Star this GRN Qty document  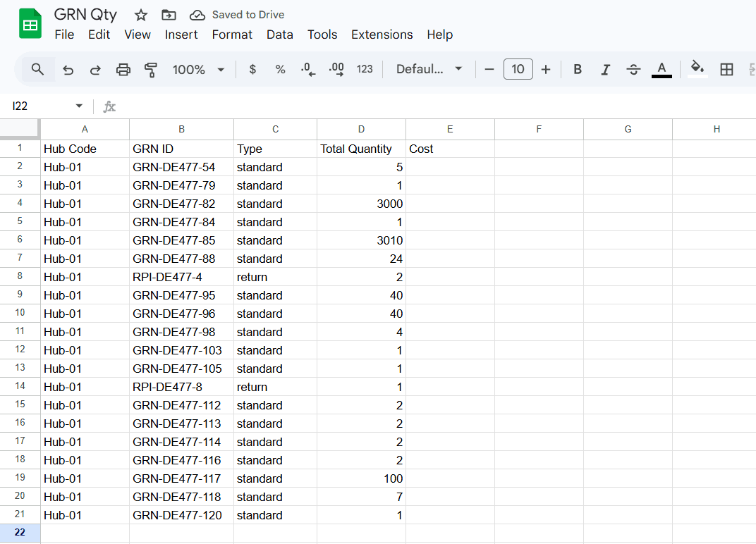[x=141, y=15]
